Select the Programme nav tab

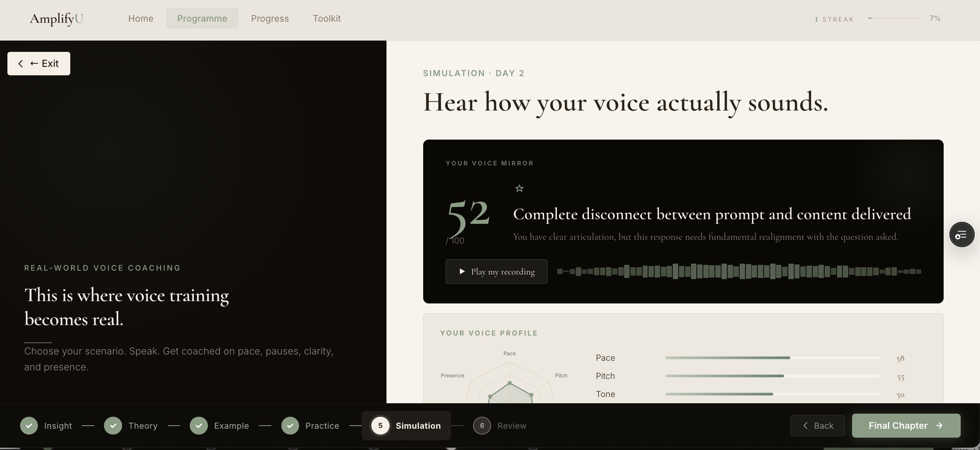coord(202,19)
